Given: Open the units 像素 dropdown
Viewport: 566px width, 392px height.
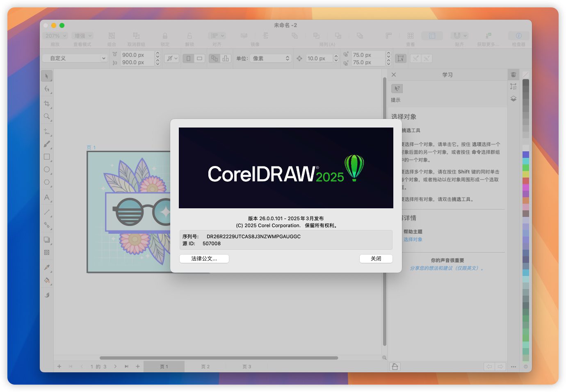Looking at the screenshot, I should (x=271, y=58).
